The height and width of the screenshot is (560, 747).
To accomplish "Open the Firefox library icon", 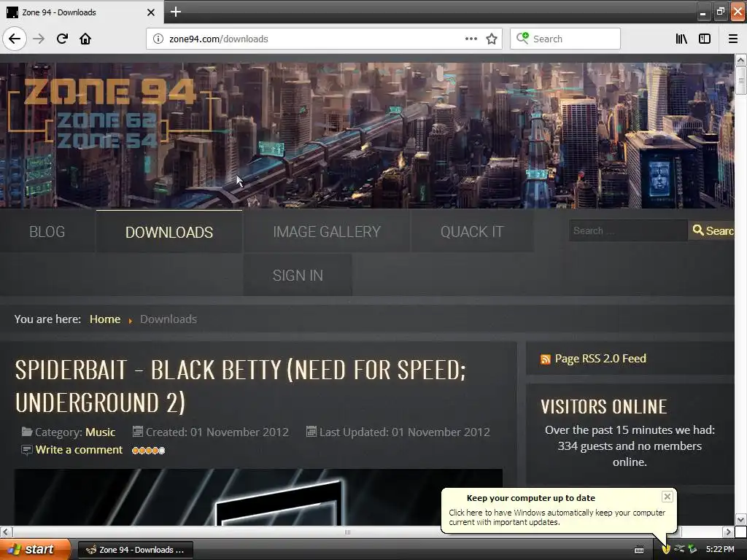I will point(682,39).
